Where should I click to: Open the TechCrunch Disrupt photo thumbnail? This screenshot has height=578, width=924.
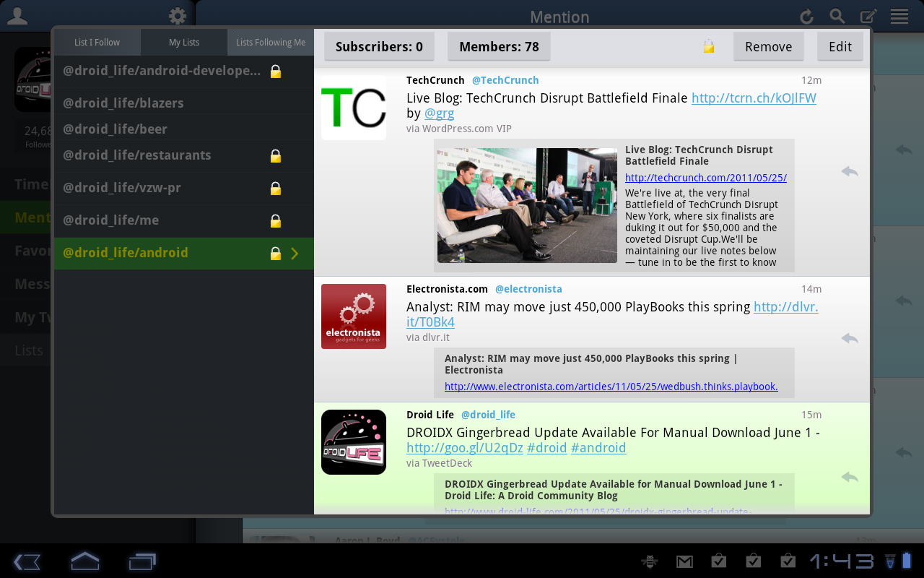527,205
